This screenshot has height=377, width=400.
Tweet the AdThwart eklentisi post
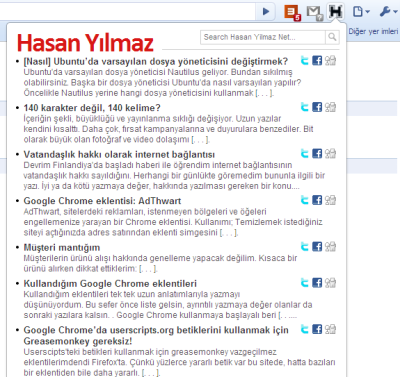[x=305, y=200]
